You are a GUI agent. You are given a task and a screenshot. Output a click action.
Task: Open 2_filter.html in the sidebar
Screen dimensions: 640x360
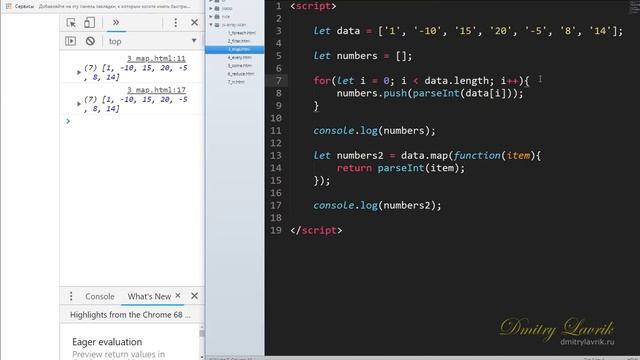tap(239, 41)
